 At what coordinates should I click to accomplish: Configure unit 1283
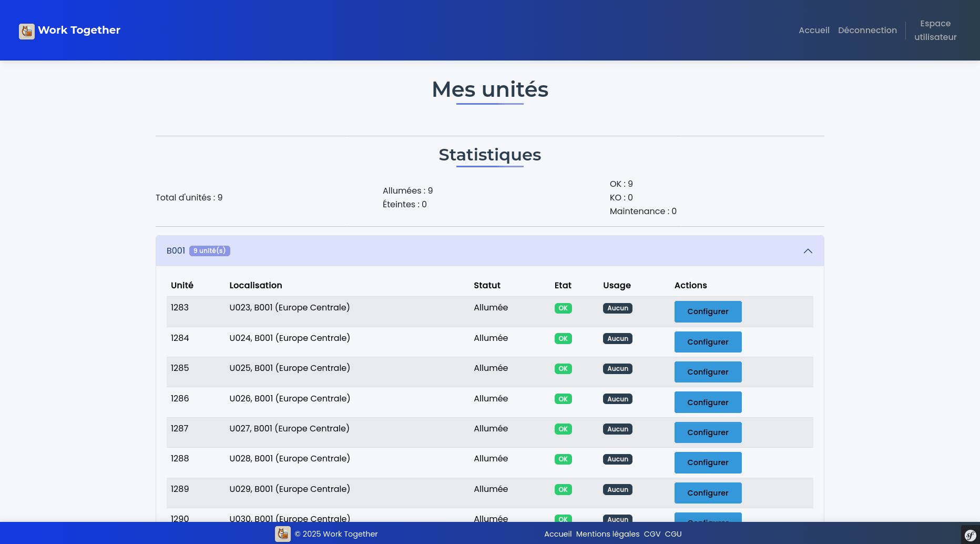[x=708, y=311]
